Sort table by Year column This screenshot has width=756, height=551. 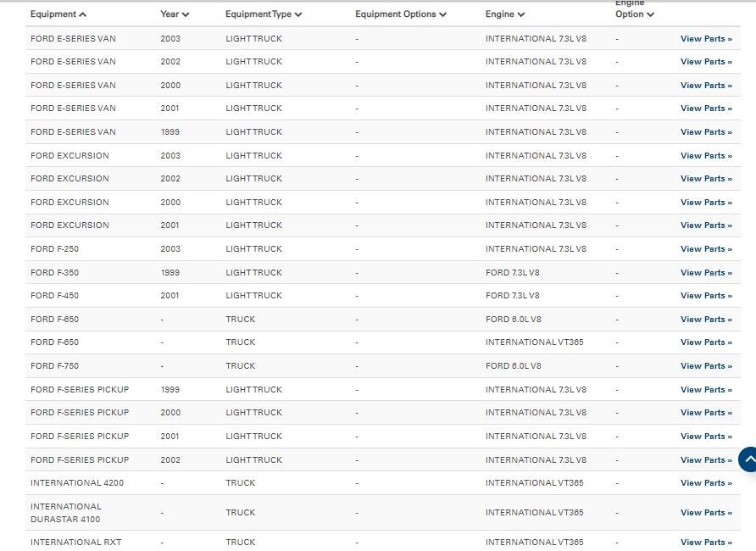point(175,14)
